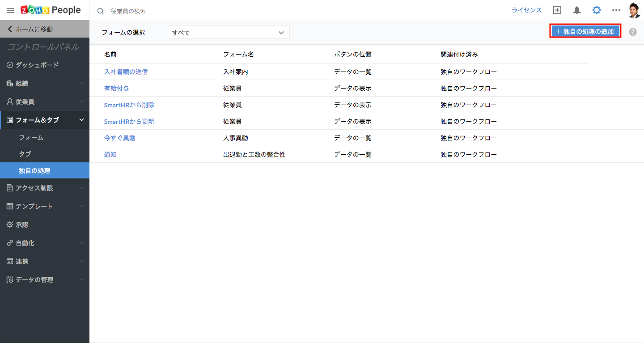Viewport: 644px width, 343px height.
Task: Click the hamburger menu icon
Action: point(10,10)
